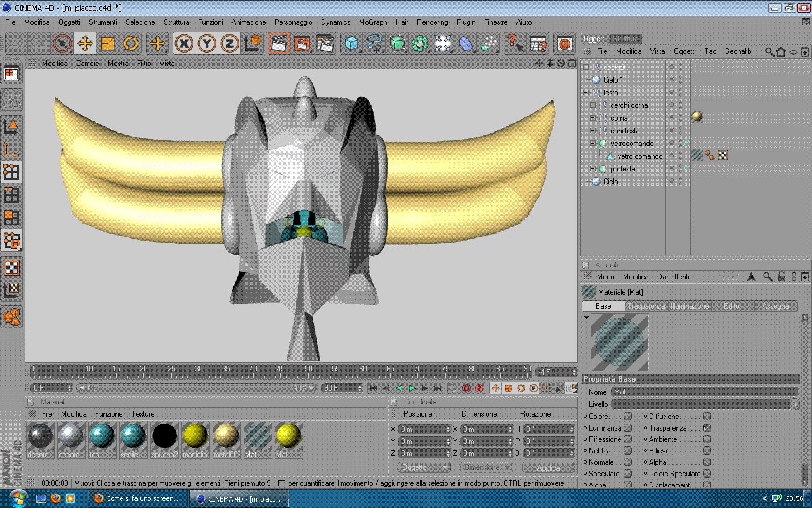Uncheck the Trasparenza checkbox
Viewport: 812px width, 508px height.
pyautogui.click(x=707, y=428)
